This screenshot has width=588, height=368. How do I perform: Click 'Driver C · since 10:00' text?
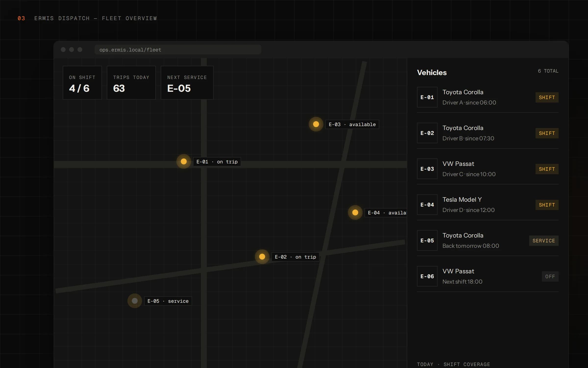(x=469, y=174)
